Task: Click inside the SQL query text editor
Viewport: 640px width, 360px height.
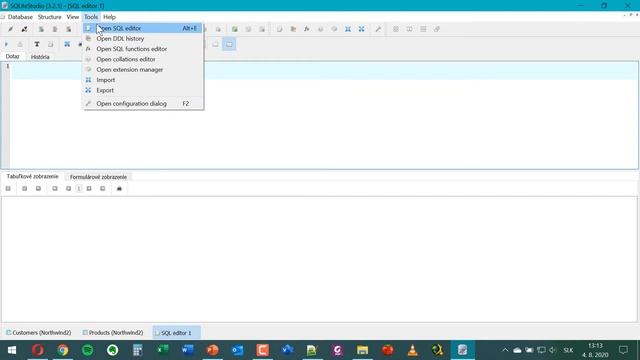Action: tap(324, 116)
